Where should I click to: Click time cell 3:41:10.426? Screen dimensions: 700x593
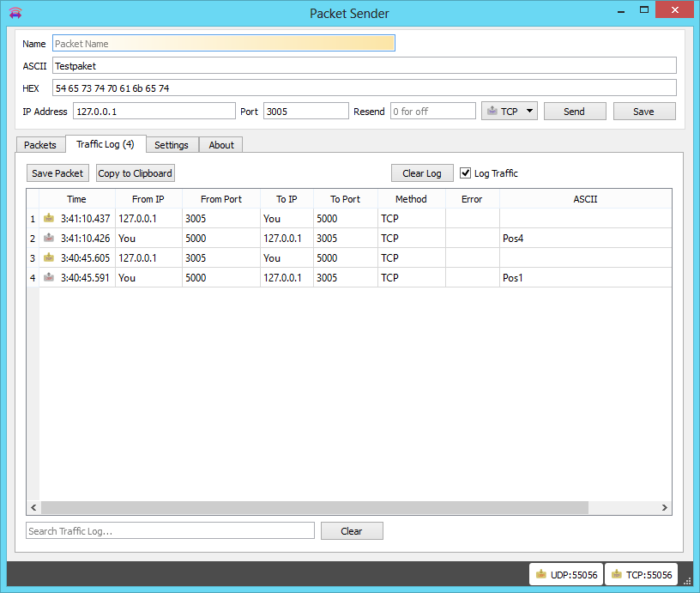[x=77, y=239]
